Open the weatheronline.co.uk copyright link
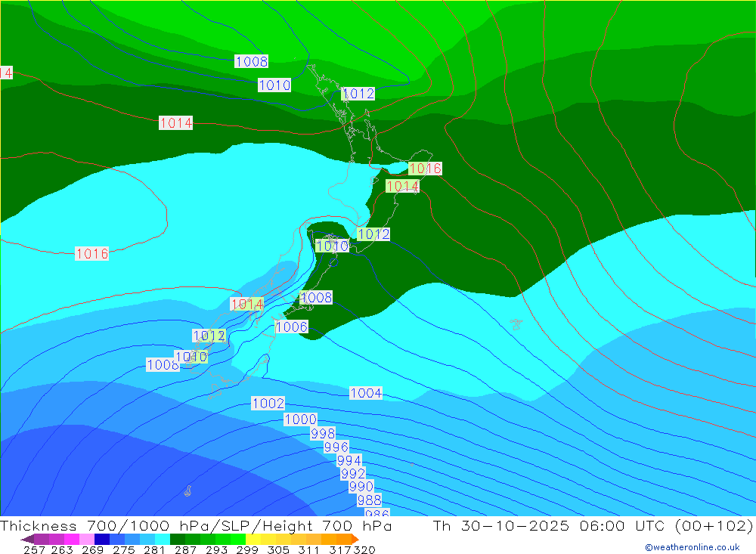Viewport: 756px width, 554px height. tap(692, 546)
